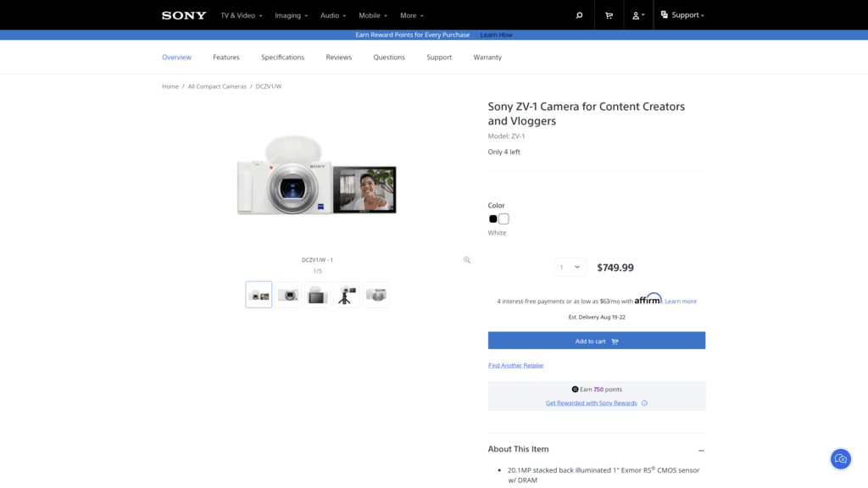
Task: Select fifth thumbnail angled camera view
Action: [x=376, y=294]
